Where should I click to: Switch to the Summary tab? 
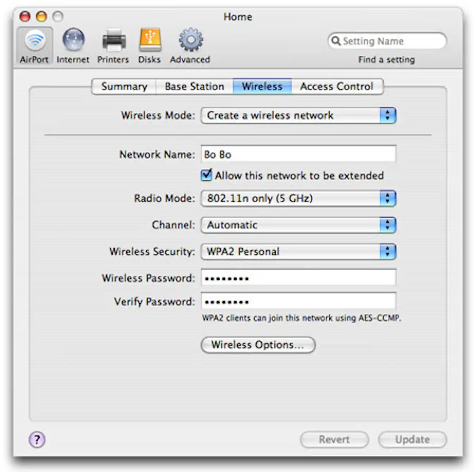point(124,86)
